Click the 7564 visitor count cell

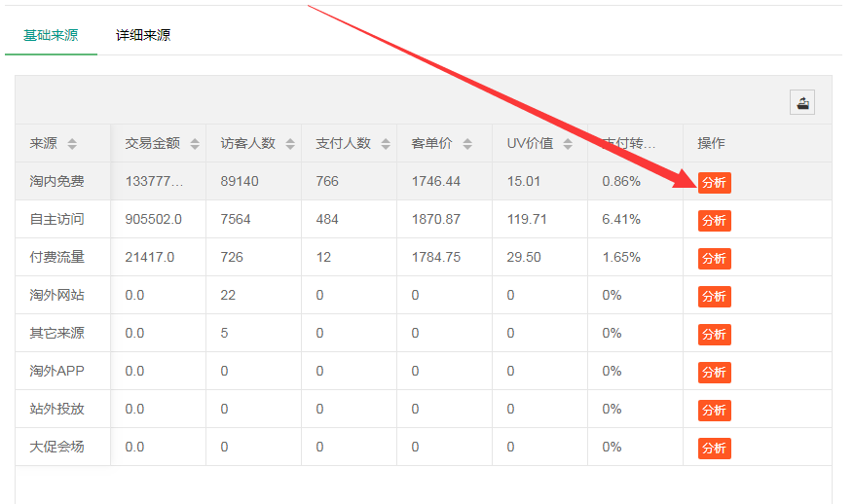(x=254, y=219)
